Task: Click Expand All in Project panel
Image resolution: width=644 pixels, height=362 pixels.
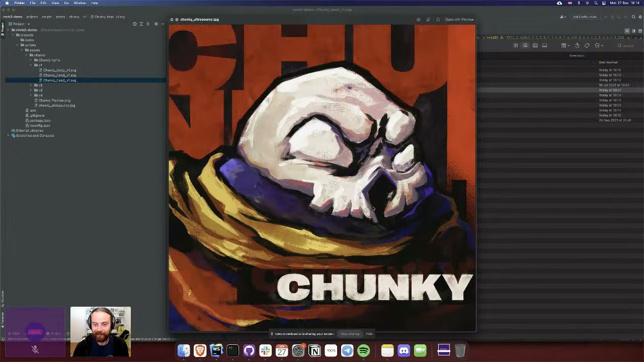Action: click(141, 24)
